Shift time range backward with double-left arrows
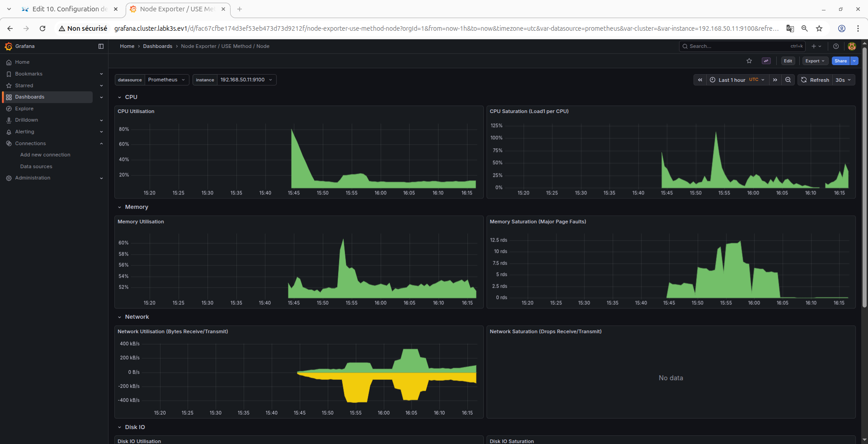Viewport: 868px width, 444px height. [700, 80]
